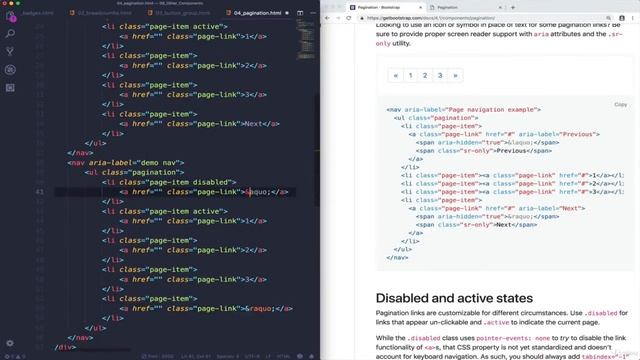Screen dimensions: 640x360
Task: Click the site lock icon in address bar
Action: tap(362, 18)
